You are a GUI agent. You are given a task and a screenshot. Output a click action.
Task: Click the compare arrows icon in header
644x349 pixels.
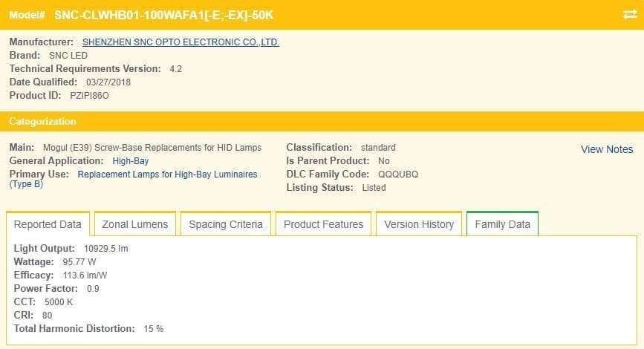(x=630, y=15)
